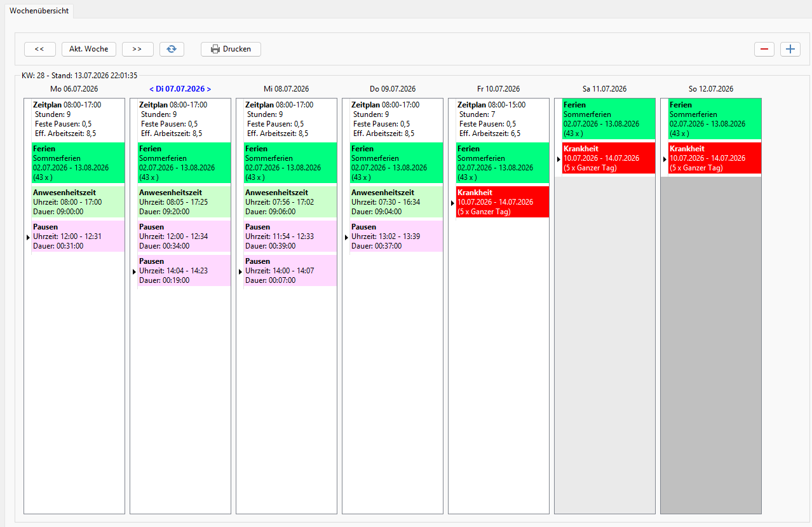812x527 pixels.
Task: Click the Mo 06.07.2026 column header
Action: (74, 89)
